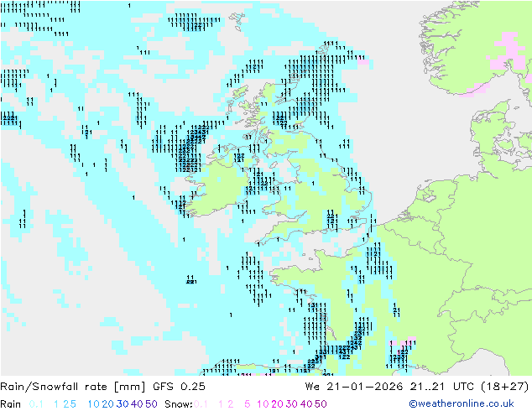This screenshot has height=411, width=532.
Task: Pick the Snow legend 40 value
Action: [x=306, y=404]
